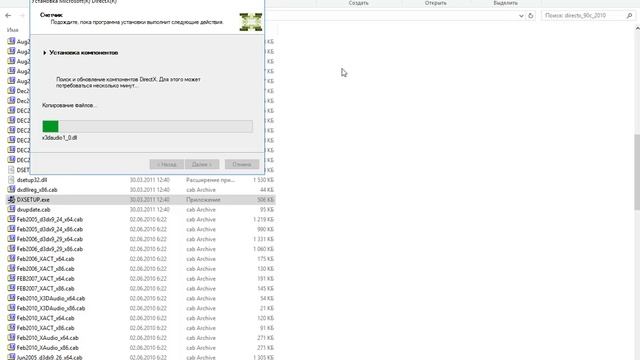This screenshot has width=640, height=360.
Task: Click the dxupdate.cab archive icon
Action: 11,209
